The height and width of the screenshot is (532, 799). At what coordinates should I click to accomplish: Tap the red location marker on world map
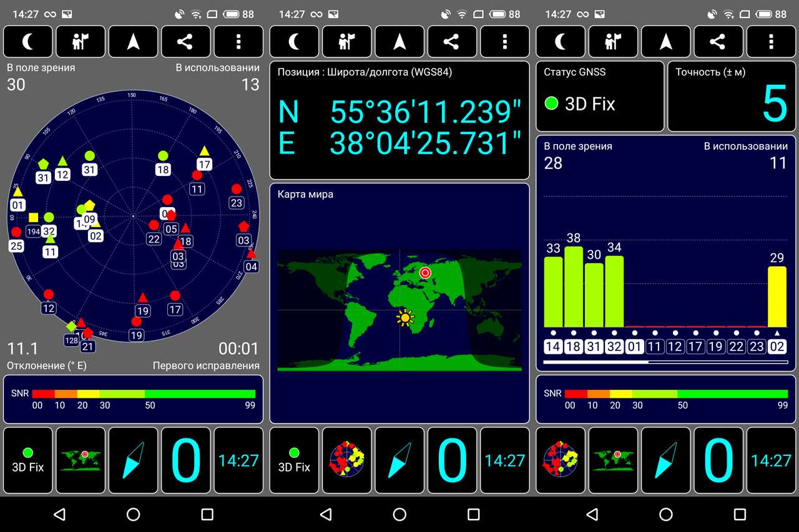[x=425, y=273]
